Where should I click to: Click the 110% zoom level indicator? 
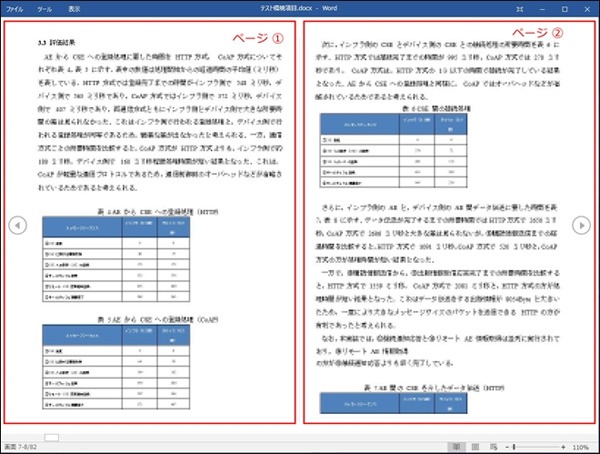click(x=582, y=447)
